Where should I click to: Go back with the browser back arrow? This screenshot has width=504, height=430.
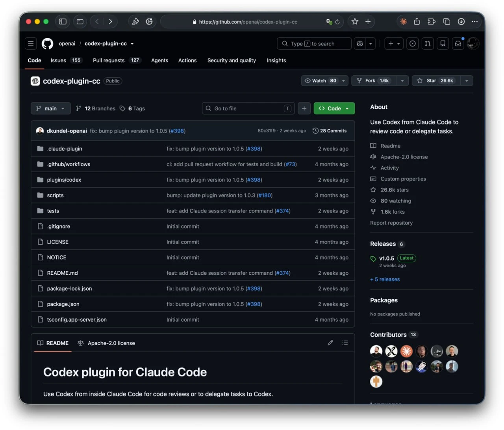(x=97, y=22)
